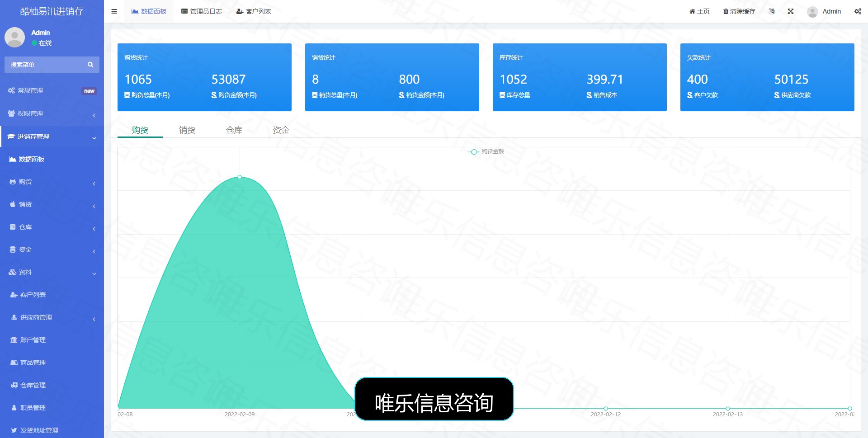Toggle fullscreen with the expand icon

791,11
